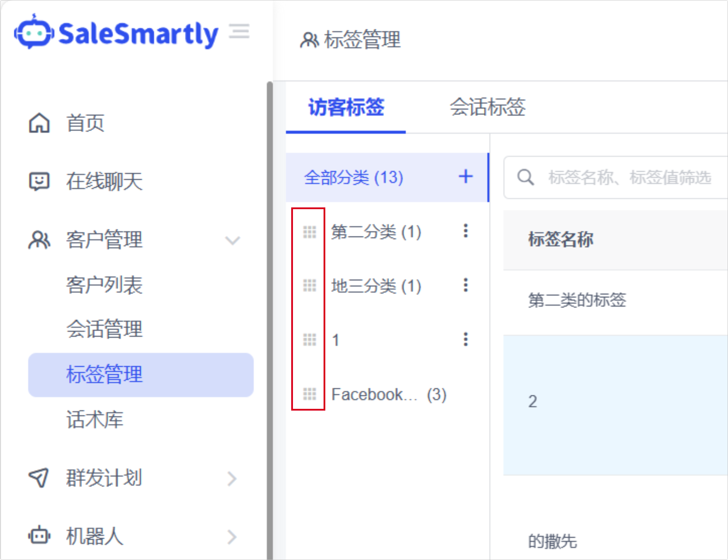Click the SaleSmartly robot logo
Screen dimensions: 728x560
(x=34, y=32)
